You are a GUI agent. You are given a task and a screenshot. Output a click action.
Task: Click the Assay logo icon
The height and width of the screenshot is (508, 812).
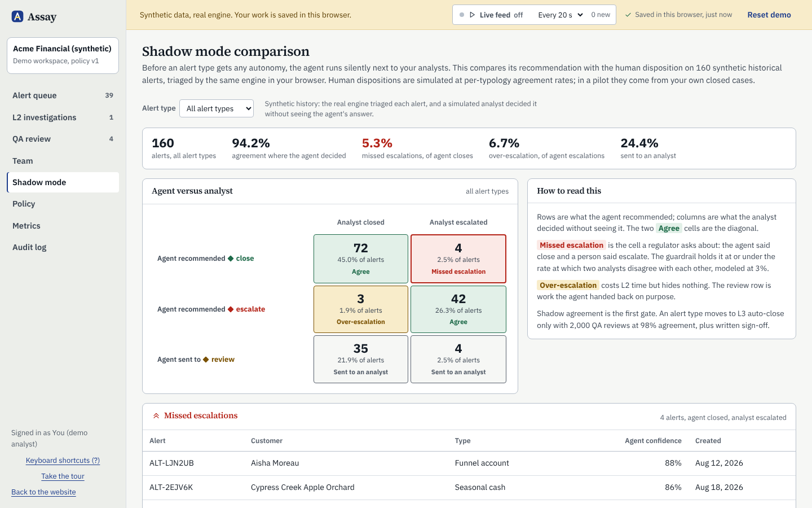point(17,16)
